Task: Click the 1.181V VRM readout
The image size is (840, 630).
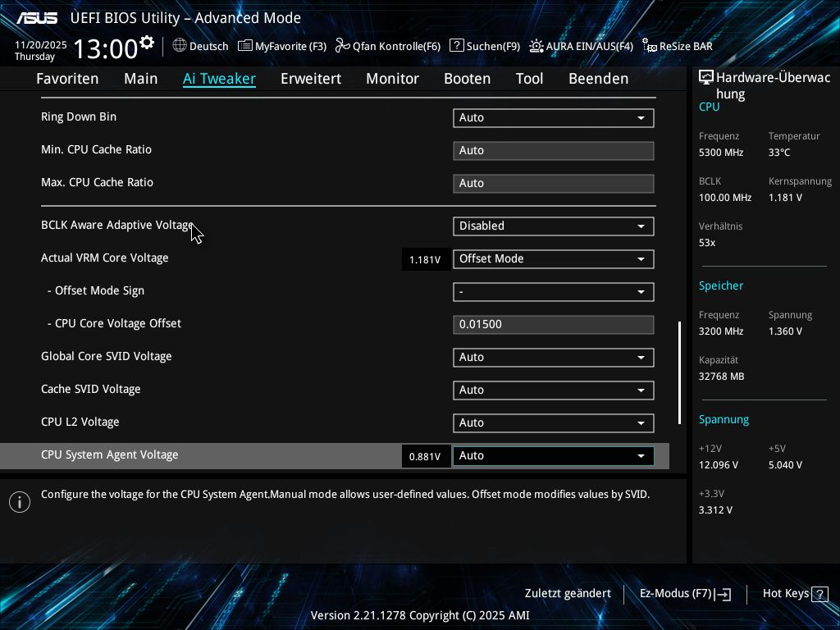Action: pyautogui.click(x=426, y=260)
